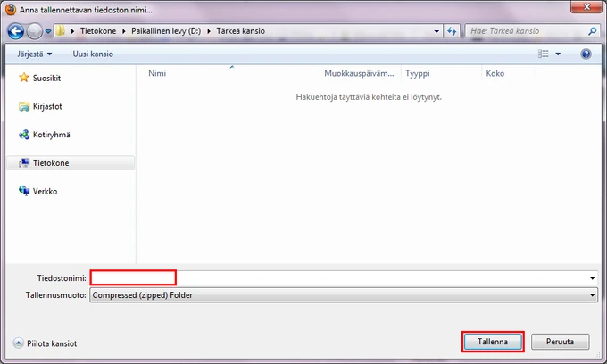This screenshot has width=607, height=364.
Task: Select Tietokone in the address breadcrumb
Action: (x=98, y=31)
